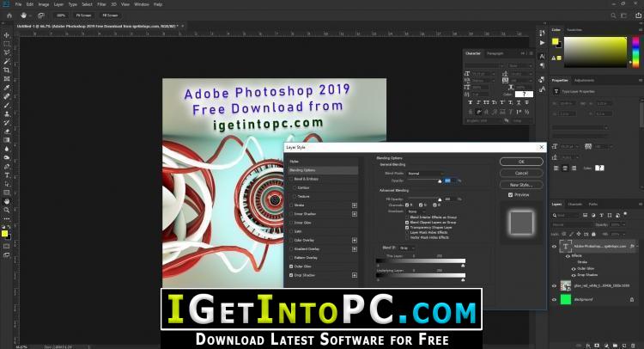The image size is (644, 349).
Task: Select the Hand tool
Action: [7, 201]
